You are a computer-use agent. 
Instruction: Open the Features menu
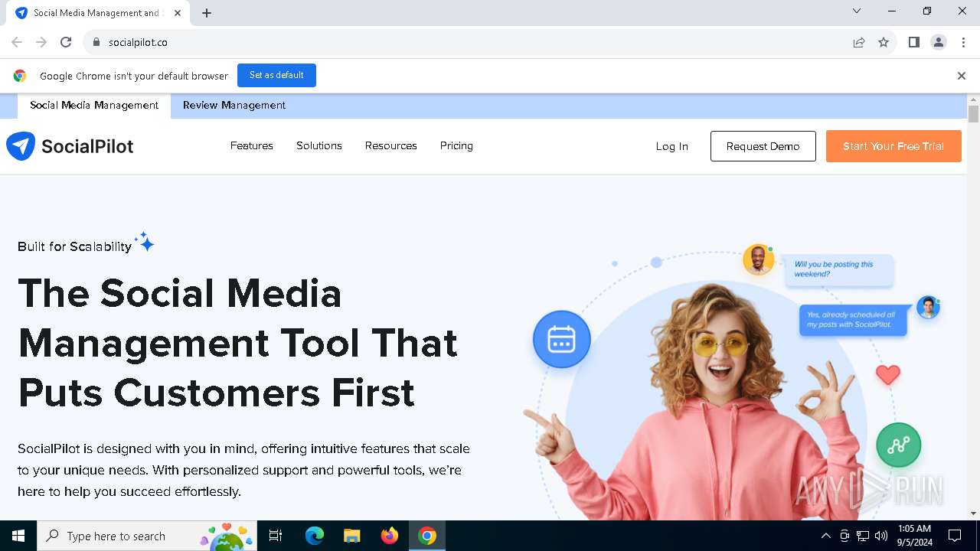click(x=252, y=145)
